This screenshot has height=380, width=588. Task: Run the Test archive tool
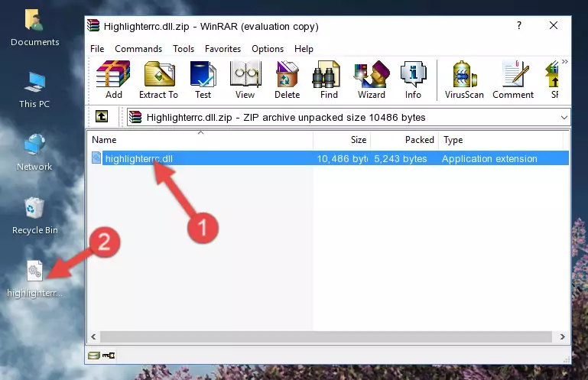pos(203,80)
